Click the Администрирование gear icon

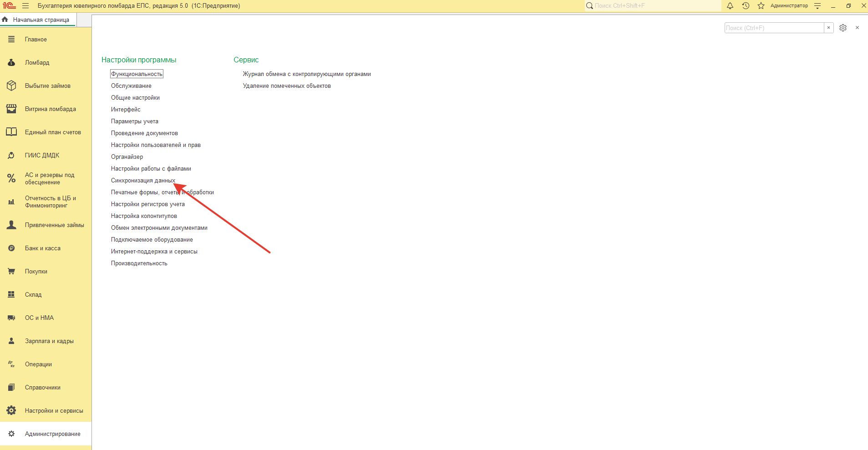[11, 434]
